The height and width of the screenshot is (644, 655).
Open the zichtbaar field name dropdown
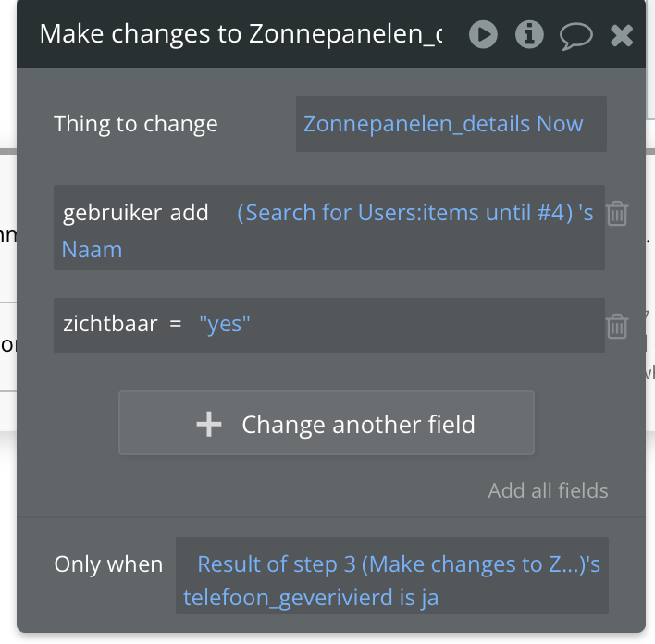click(x=110, y=325)
